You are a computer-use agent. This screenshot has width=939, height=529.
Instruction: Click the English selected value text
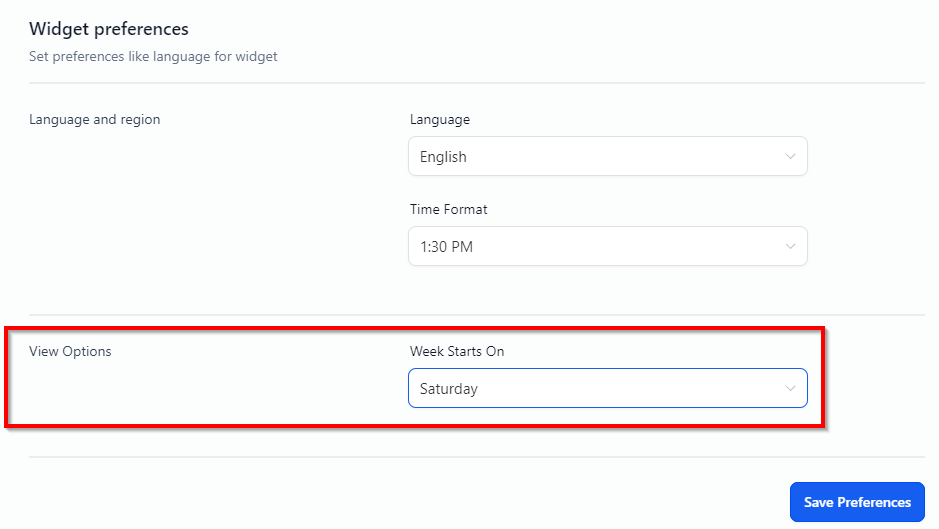click(x=443, y=157)
